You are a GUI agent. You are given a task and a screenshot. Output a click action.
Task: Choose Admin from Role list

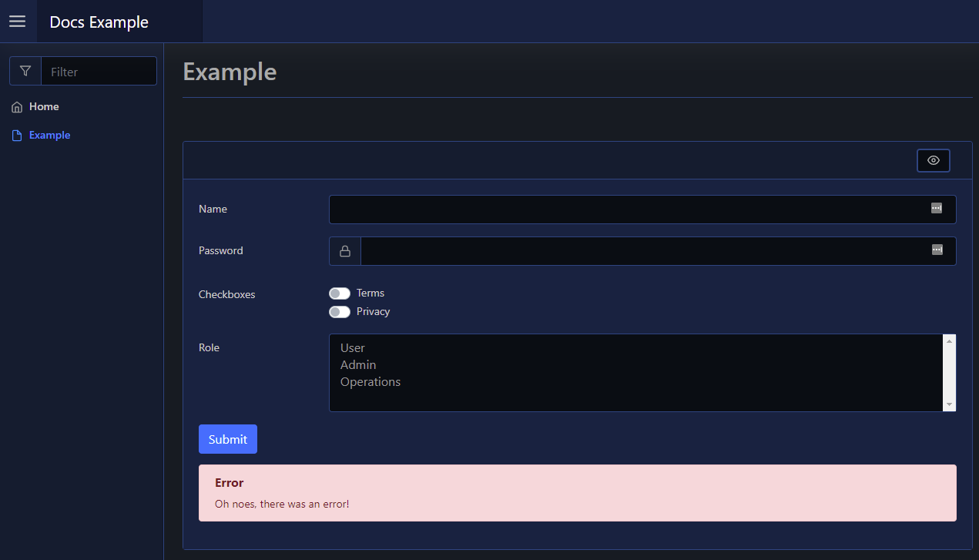click(358, 365)
